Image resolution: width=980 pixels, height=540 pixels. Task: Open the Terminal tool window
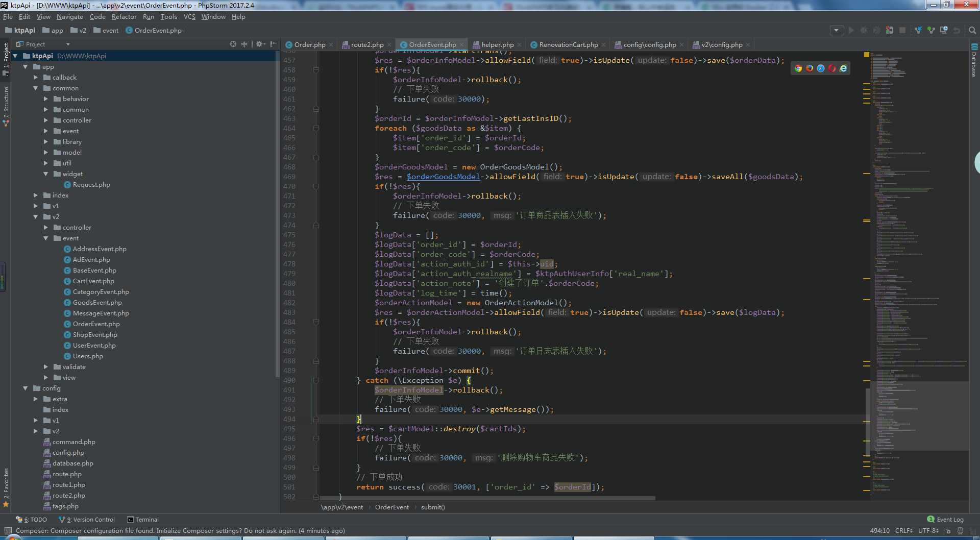143,520
